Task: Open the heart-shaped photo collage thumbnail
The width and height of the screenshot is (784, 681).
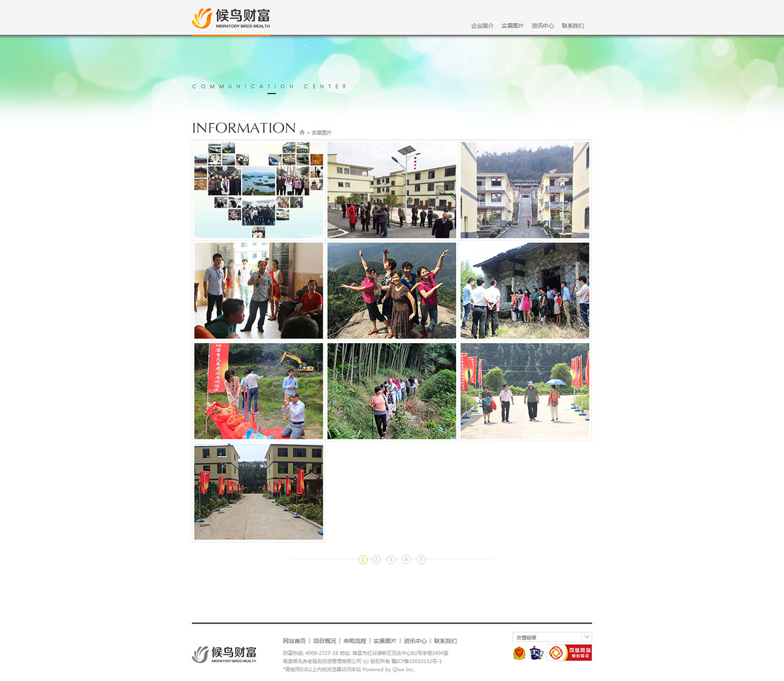Action: coord(259,190)
